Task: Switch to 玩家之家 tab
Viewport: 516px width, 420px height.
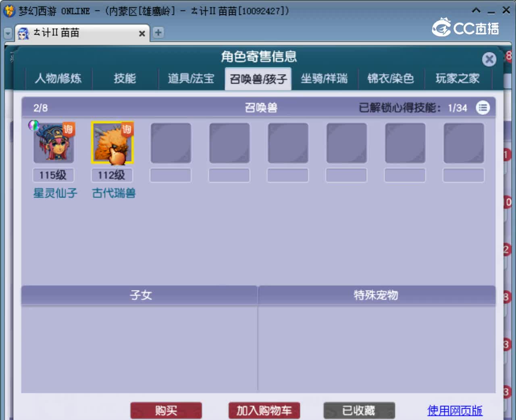Action: pyautogui.click(x=458, y=78)
